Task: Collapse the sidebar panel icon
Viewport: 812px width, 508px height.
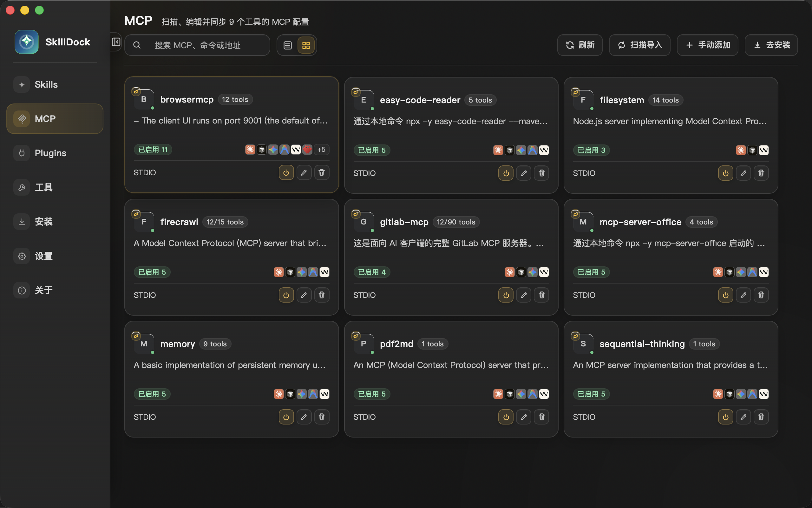Action: (x=116, y=42)
